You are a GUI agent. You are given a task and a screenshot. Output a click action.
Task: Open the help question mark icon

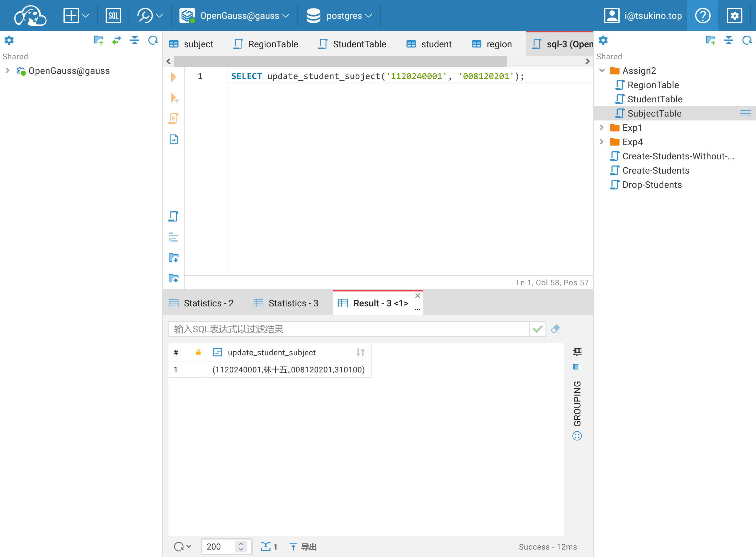tap(702, 16)
